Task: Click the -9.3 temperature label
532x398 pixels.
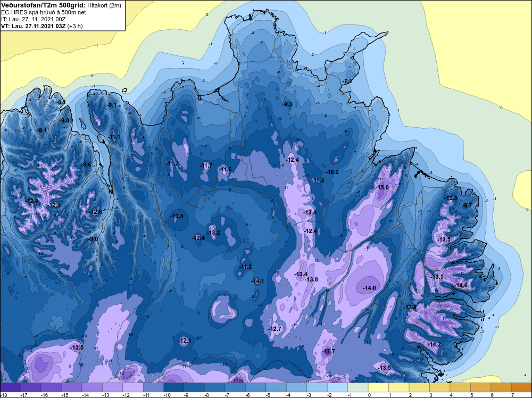Action: point(287,104)
